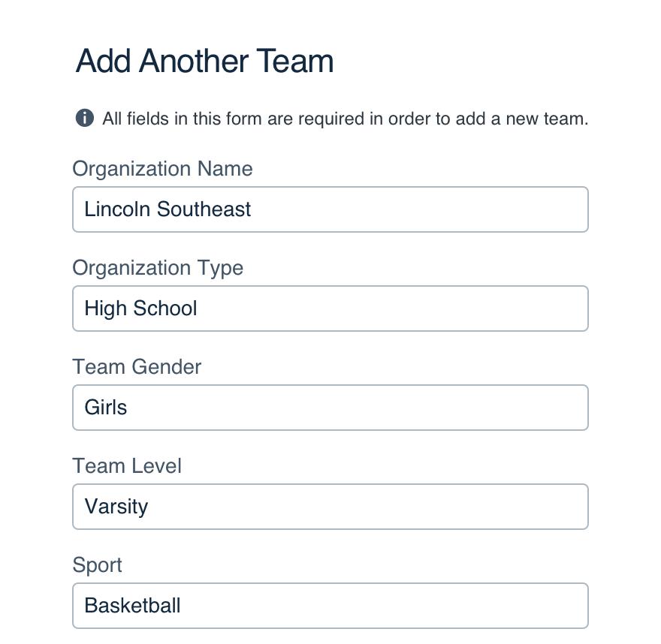Click on the Girls value text
This screenshot has height=644, width=661.
click(x=105, y=408)
